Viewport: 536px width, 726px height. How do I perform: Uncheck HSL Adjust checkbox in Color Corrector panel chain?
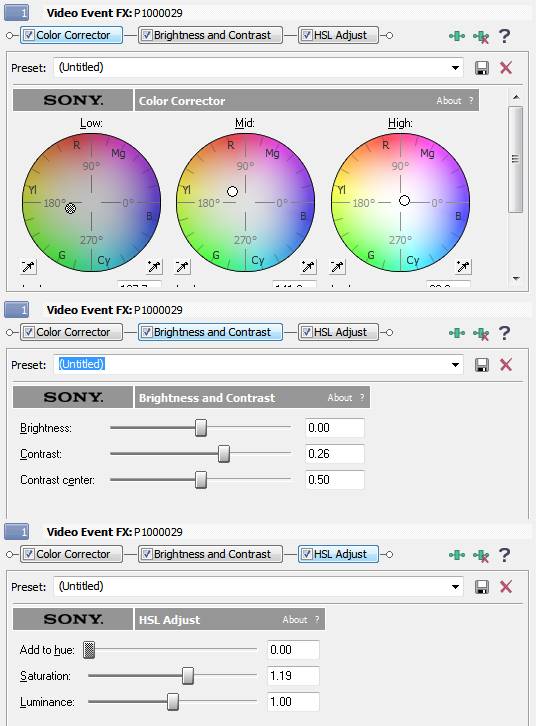[x=306, y=35]
